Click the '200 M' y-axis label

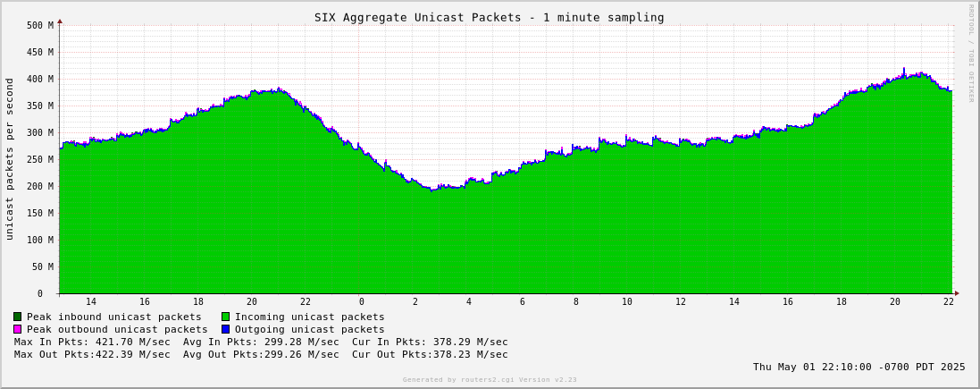coord(40,186)
